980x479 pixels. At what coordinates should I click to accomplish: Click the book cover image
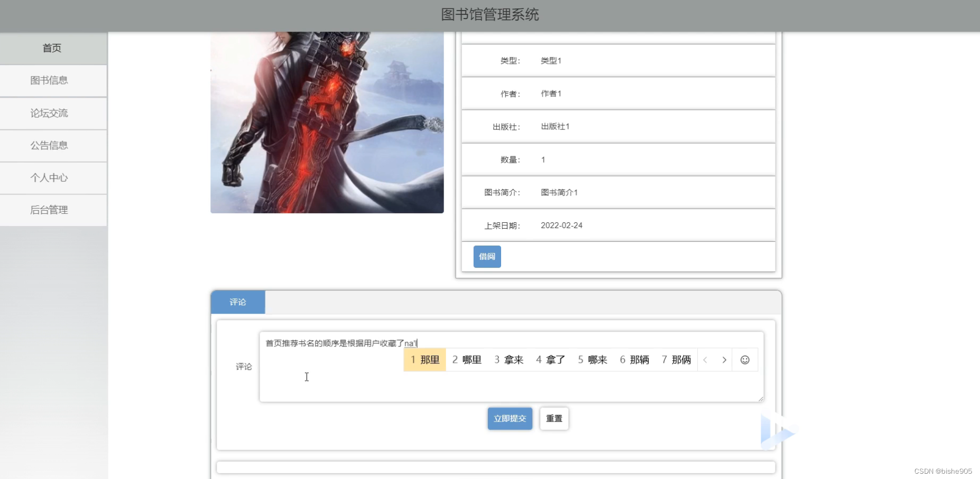(x=327, y=123)
